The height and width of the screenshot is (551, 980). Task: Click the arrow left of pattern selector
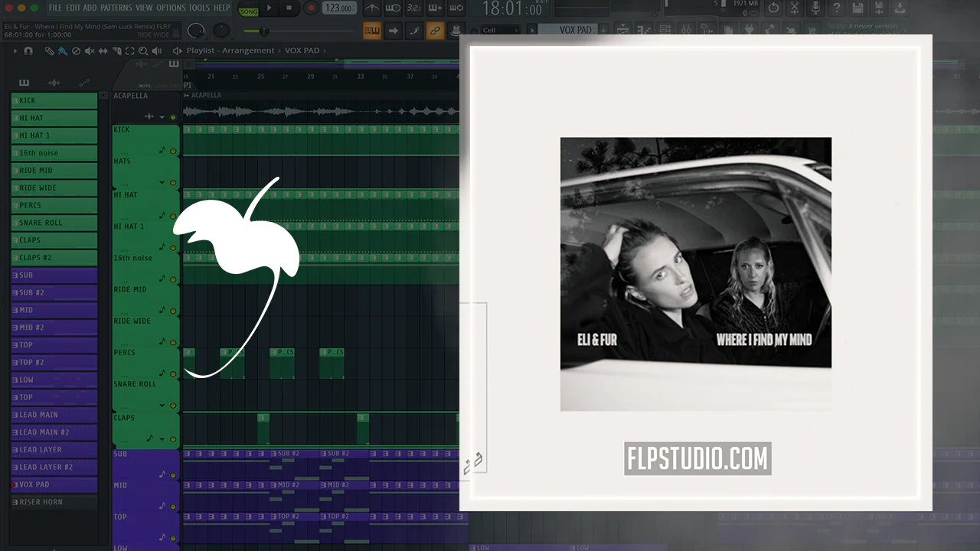pyautogui.click(x=532, y=31)
